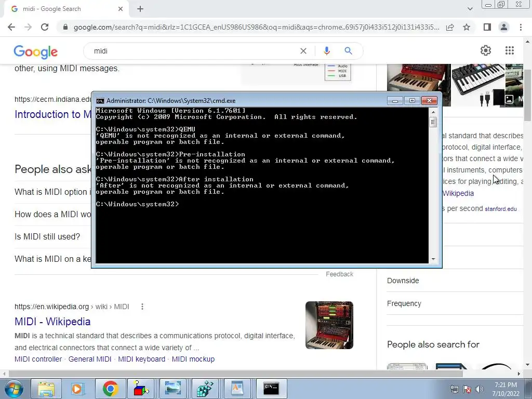Open more images icon in panel
532x399 pixels.
509,99
